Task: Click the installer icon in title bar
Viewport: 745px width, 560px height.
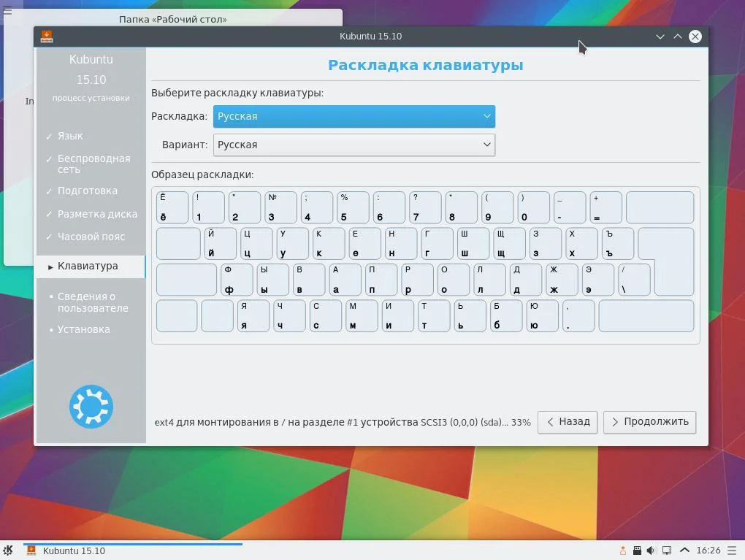Action: click(47, 37)
